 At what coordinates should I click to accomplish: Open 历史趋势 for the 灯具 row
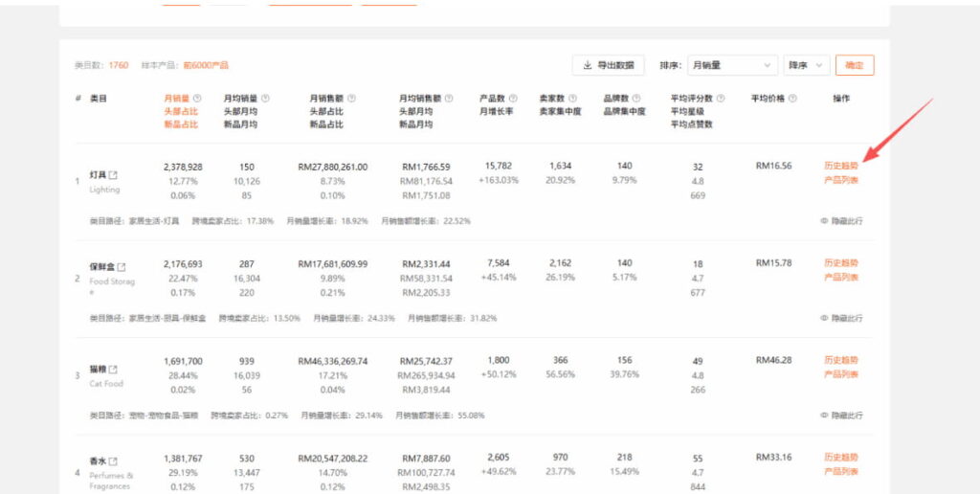pos(841,167)
